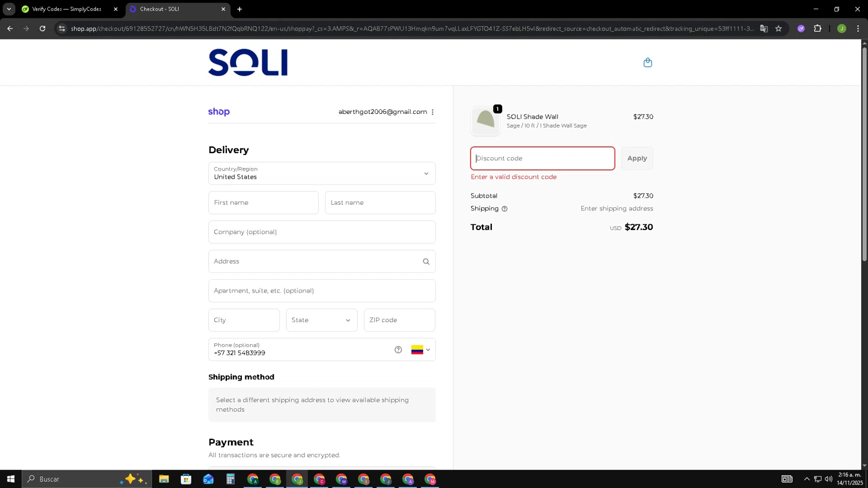Click the City field
This screenshot has width=868, height=488.
pyautogui.click(x=244, y=320)
